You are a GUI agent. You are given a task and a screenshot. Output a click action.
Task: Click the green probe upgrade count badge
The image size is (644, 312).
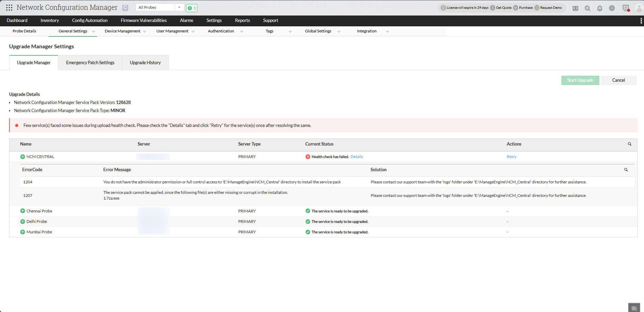[x=192, y=8]
